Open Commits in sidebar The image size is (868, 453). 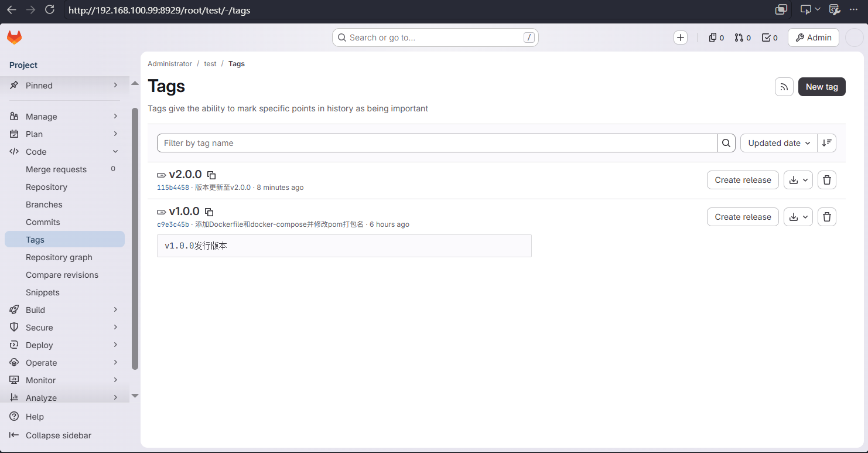click(x=64, y=222)
